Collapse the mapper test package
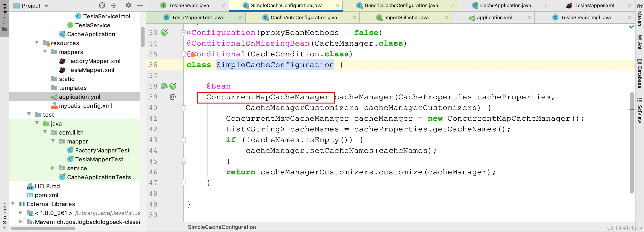Screen dimensions: 644x232 [x=53, y=141]
